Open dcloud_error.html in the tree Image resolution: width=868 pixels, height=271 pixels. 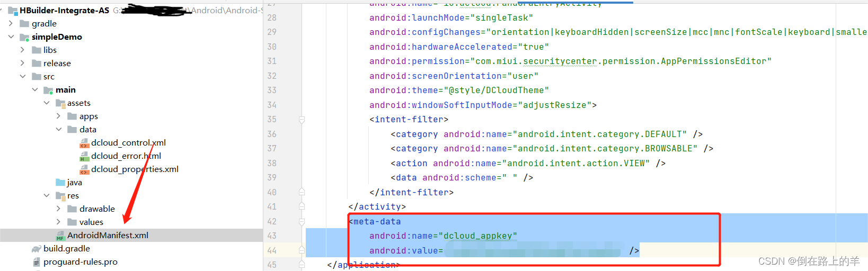pyautogui.click(x=126, y=156)
